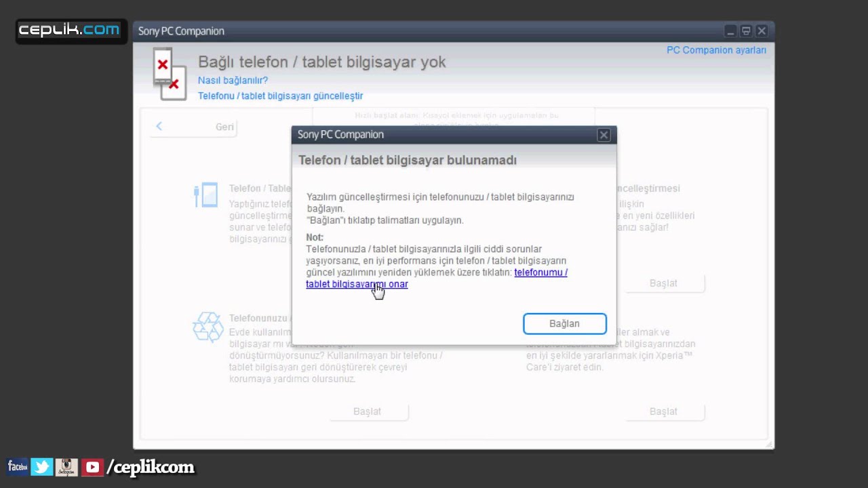Viewport: 868px width, 488px height.
Task: Open PC Companion ayarları link
Action: pyautogui.click(x=717, y=50)
